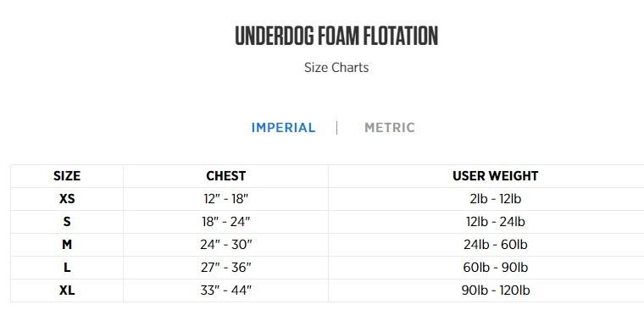The image size is (644, 332).
Task: Click the Size Charts subtitle text
Action: click(x=336, y=67)
